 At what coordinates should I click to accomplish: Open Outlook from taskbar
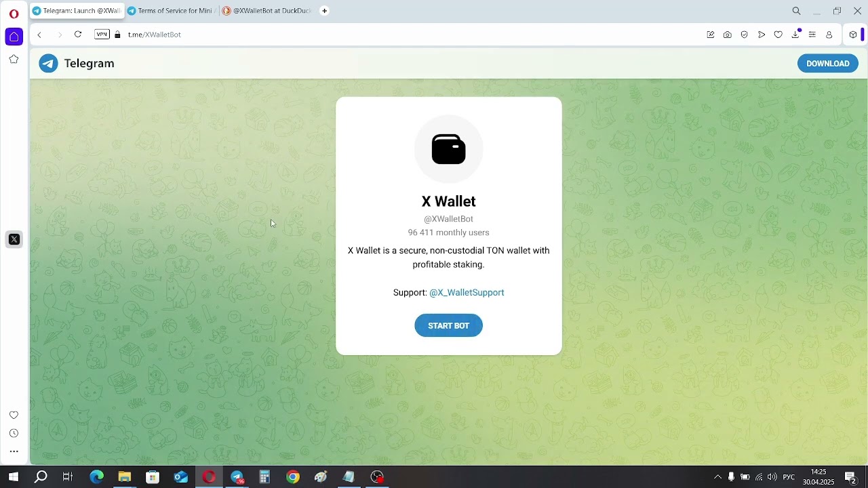[180, 477]
